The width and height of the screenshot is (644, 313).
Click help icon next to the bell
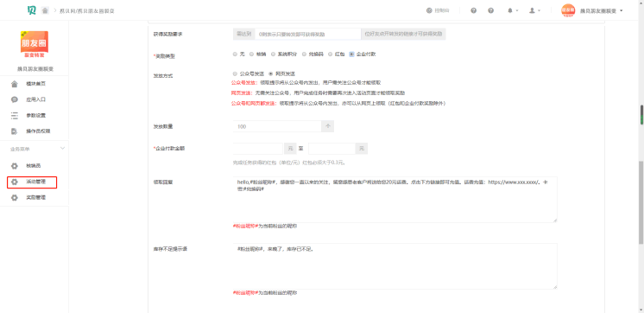pos(491,10)
